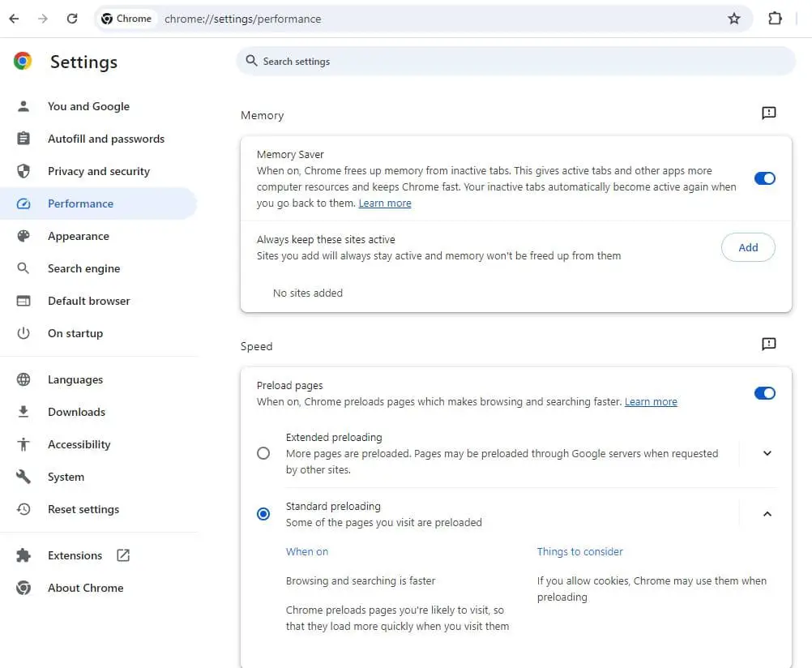Click the You and Google person icon
812x668 pixels.
[x=24, y=106]
